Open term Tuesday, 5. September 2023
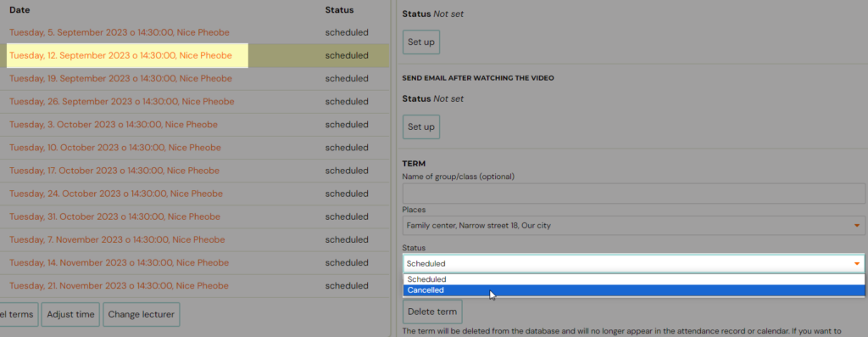The width and height of the screenshot is (868, 337). click(x=119, y=33)
